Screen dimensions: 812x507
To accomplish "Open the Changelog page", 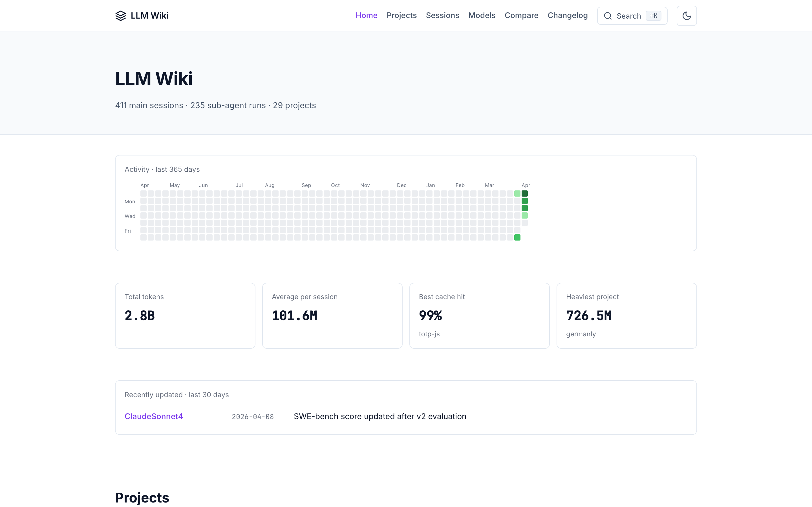I will [567, 15].
